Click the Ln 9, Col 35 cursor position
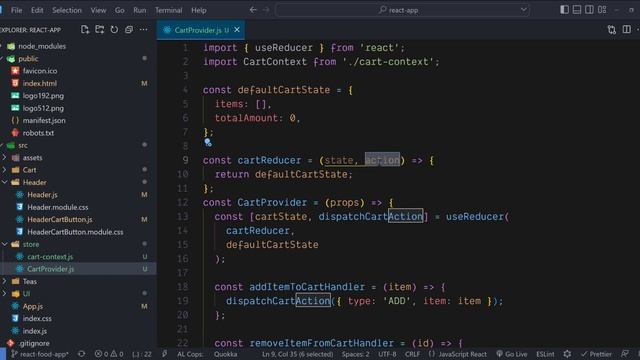 click(x=298, y=354)
